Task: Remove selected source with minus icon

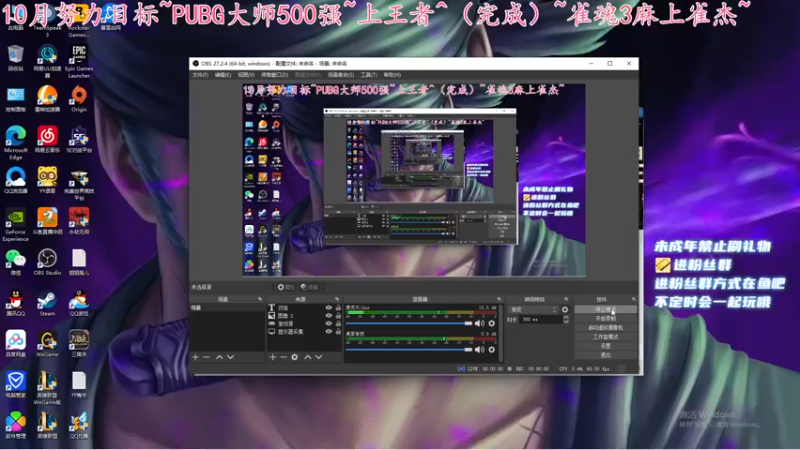Action: tap(284, 357)
